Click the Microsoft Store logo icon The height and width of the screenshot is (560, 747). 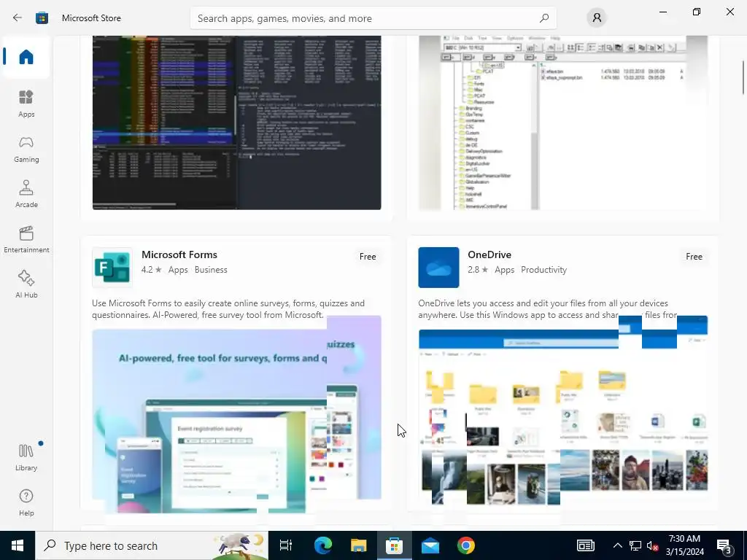[x=42, y=18]
